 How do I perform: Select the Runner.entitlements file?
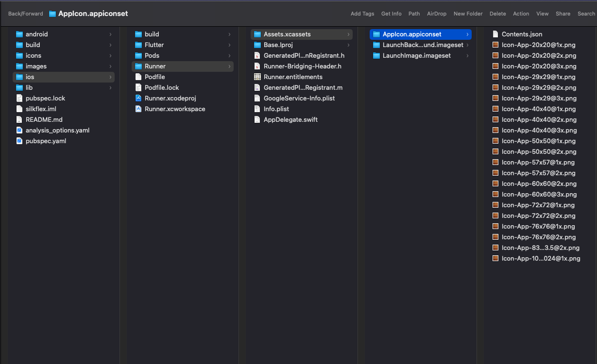(292, 77)
